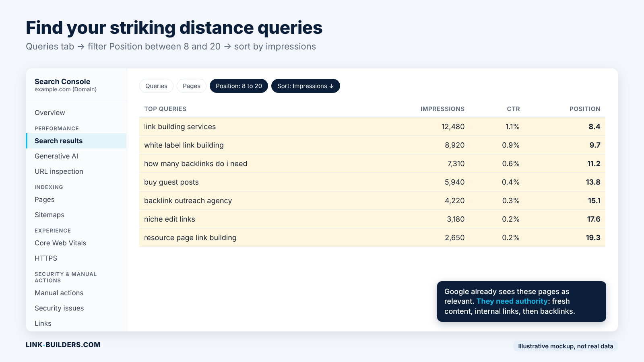Click the 'Illustrative mockup, not real data' badge
This screenshot has height=362, width=644.
[x=566, y=346]
